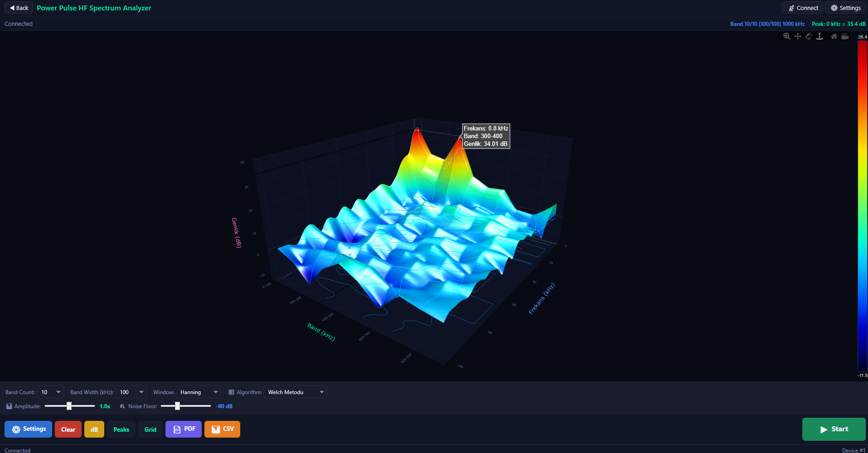Viewport: 868px width, 453px height.
Task: Activate the pan tool in plot toolbar
Action: pos(798,36)
